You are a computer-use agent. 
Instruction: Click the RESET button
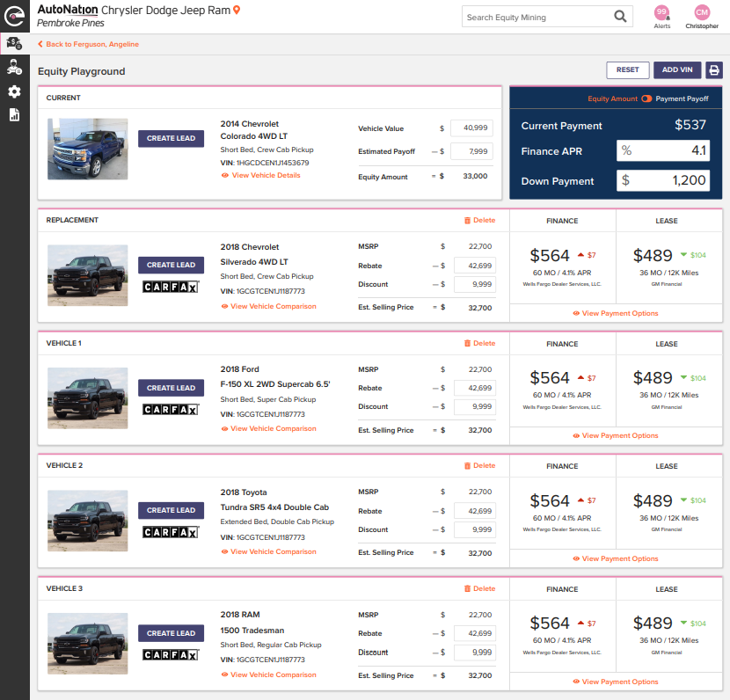tap(627, 70)
